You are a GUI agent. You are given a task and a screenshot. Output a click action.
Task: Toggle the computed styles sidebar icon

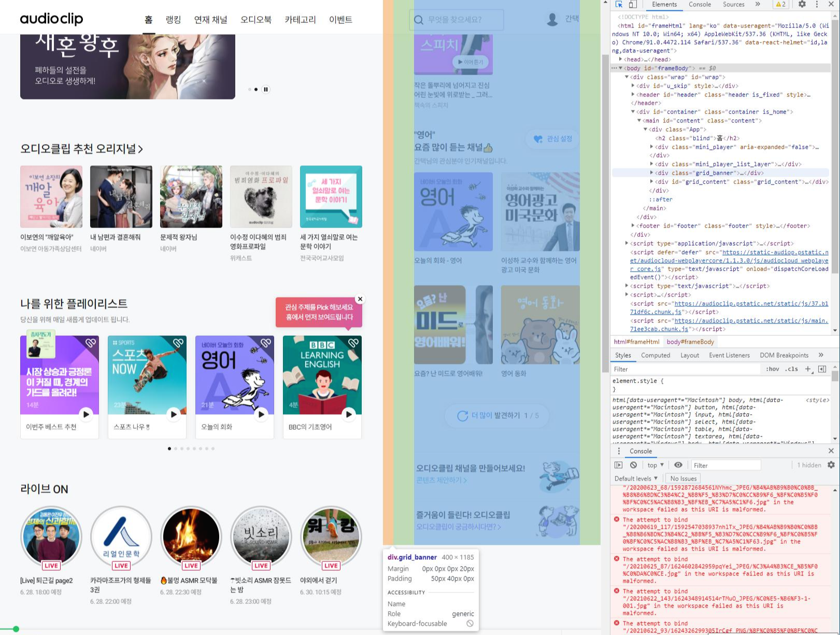pos(822,369)
